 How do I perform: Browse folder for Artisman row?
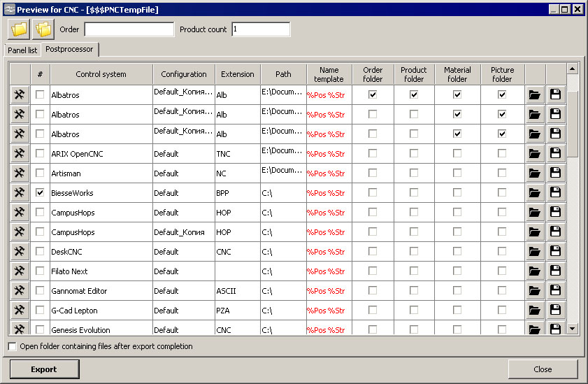point(535,173)
